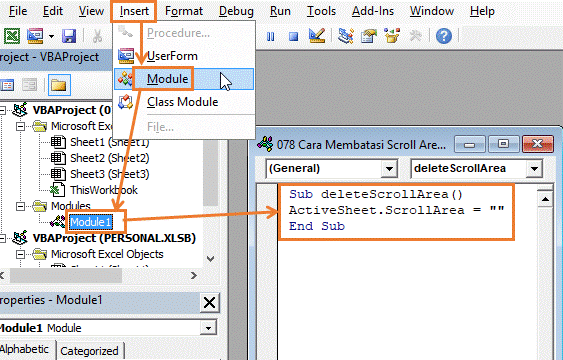Image resolution: width=563 pixels, height=360 pixels.
Task: Collapse the Modules folder
Action: point(20,206)
